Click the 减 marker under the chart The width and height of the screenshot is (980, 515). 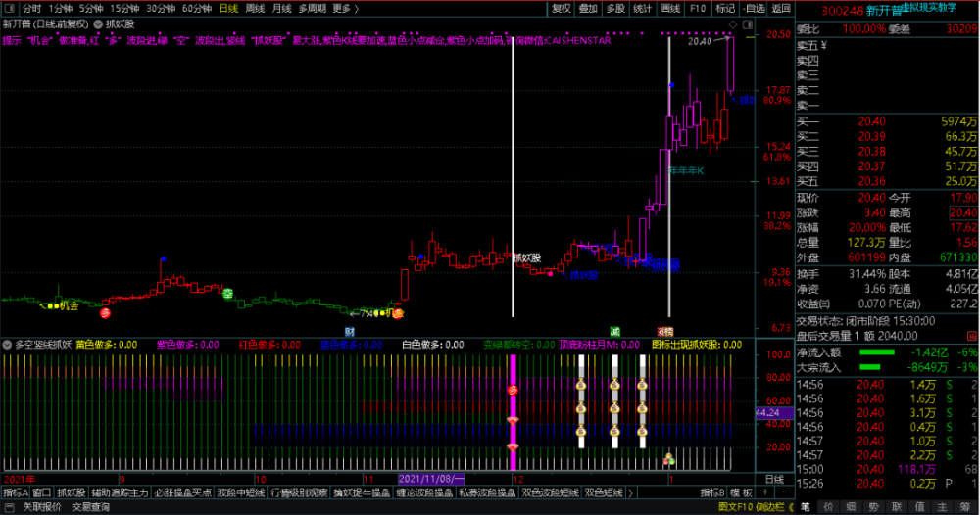click(x=615, y=332)
